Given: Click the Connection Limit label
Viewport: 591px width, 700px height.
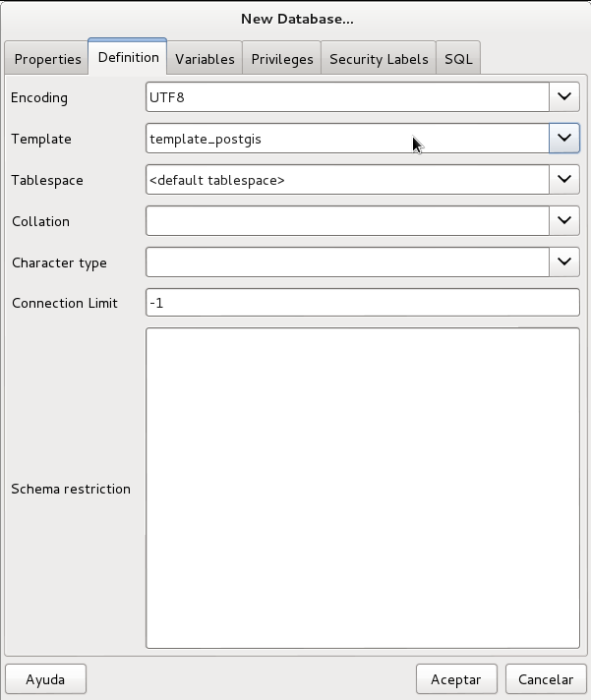Looking at the screenshot, I should pos(65,303).
